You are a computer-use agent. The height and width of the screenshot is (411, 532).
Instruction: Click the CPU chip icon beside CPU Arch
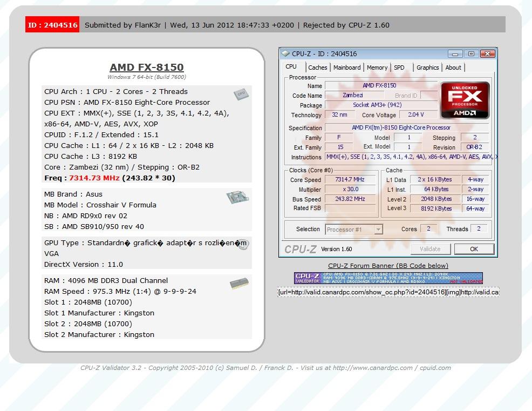point(241,94)
